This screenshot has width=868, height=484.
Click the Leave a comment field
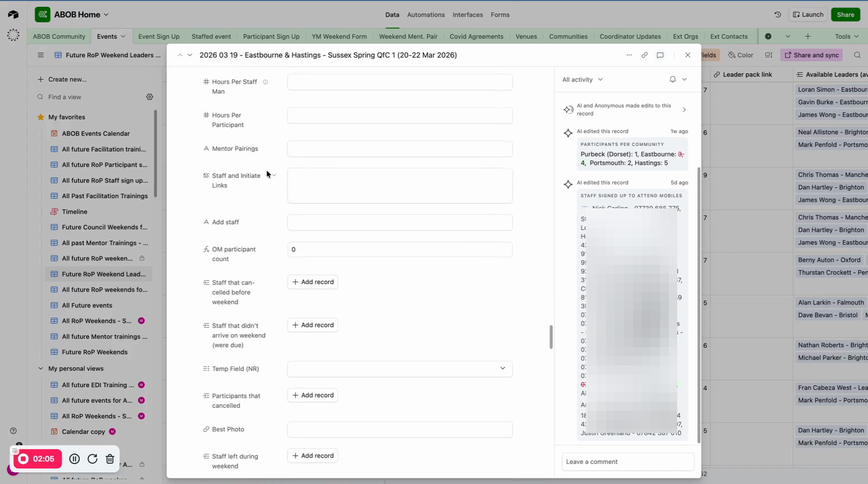pyautogui.click(x=628, y=462)
